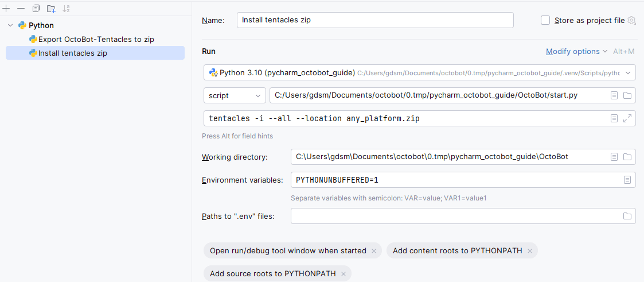The height and width of the screenshot is (282, 644).
Task: Browse working directory with folder icon
Action: (x=627, y=157)
